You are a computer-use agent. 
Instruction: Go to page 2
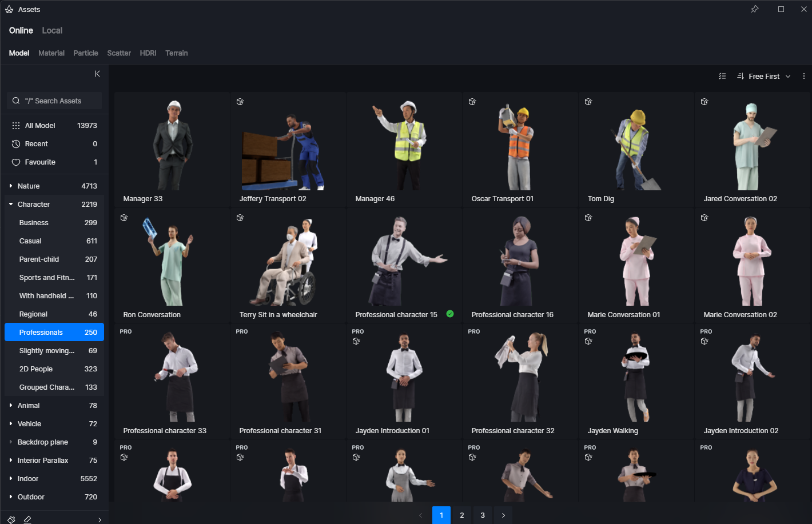coord(462,515)
